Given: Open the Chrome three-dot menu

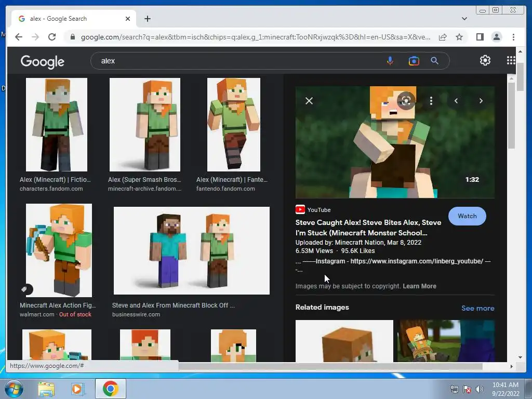Looking at the screenshot, I should coord(513,37).
